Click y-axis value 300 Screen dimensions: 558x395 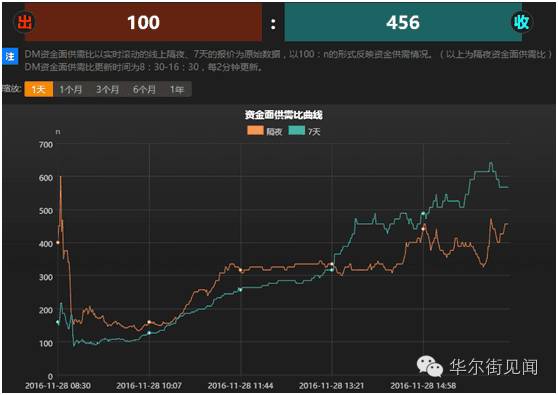click(x=46, y=277)
